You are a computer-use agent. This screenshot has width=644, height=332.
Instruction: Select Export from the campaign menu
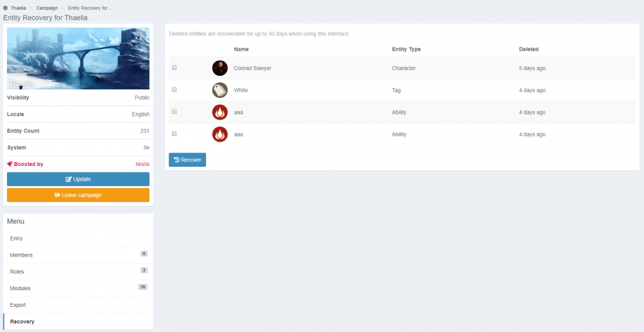click(18, 305)
